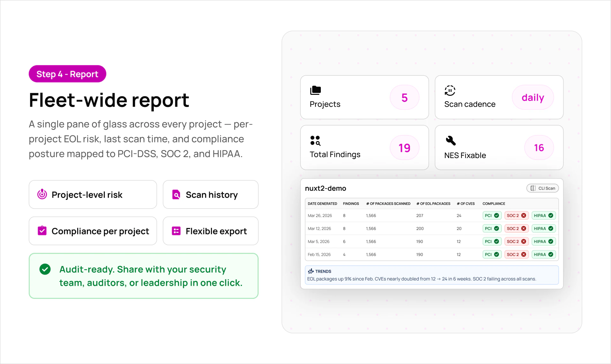
Task: Click the Mar 5, 2026 scan row
Action: (383, 241)
